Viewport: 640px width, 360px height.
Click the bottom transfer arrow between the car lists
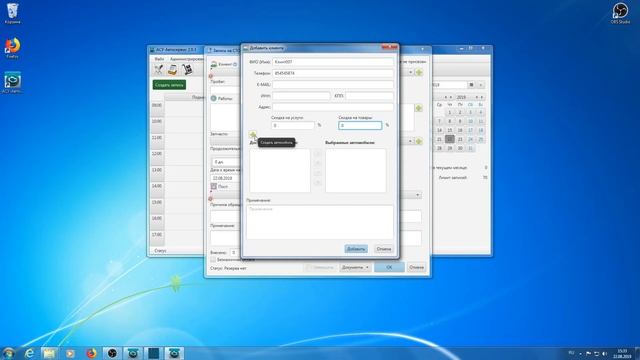(318, 183)
